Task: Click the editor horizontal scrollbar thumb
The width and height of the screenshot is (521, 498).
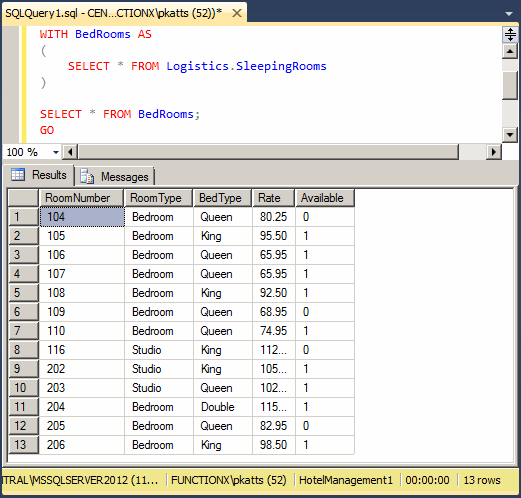Action: [x=268, y=152]
